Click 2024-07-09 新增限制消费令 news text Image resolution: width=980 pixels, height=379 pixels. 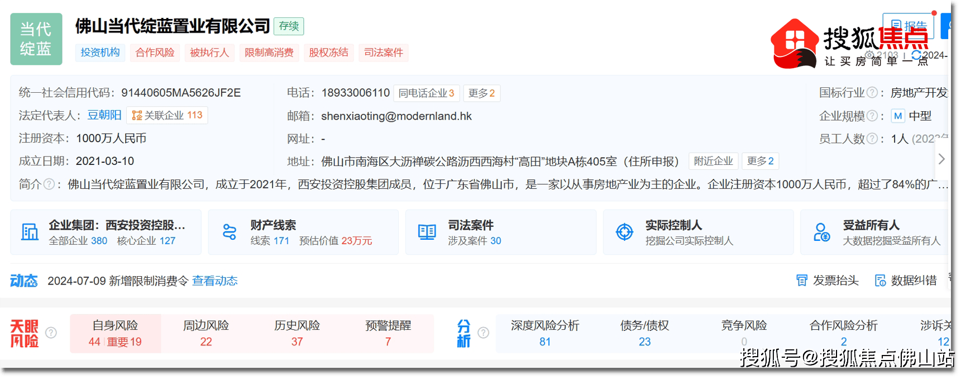pos(118,281)
